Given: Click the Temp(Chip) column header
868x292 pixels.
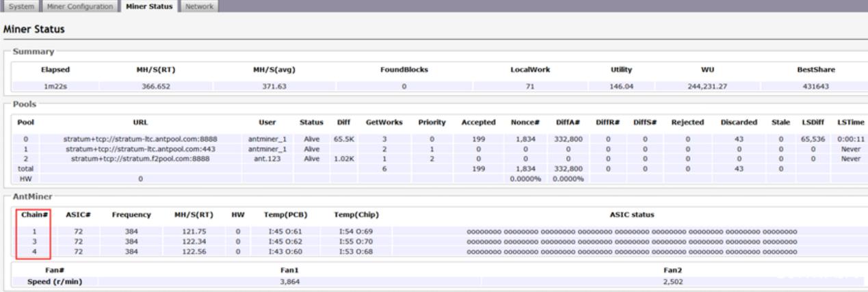Looking at the screenshot, I should tap(355, 215).
